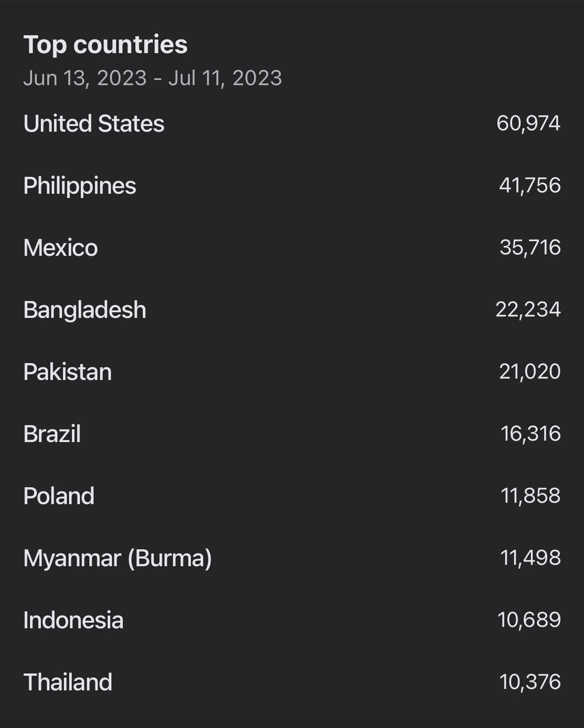This screenshot has width=584, height=728.
Task: Select the Pakistan country label
Action: tap(68, 372)
